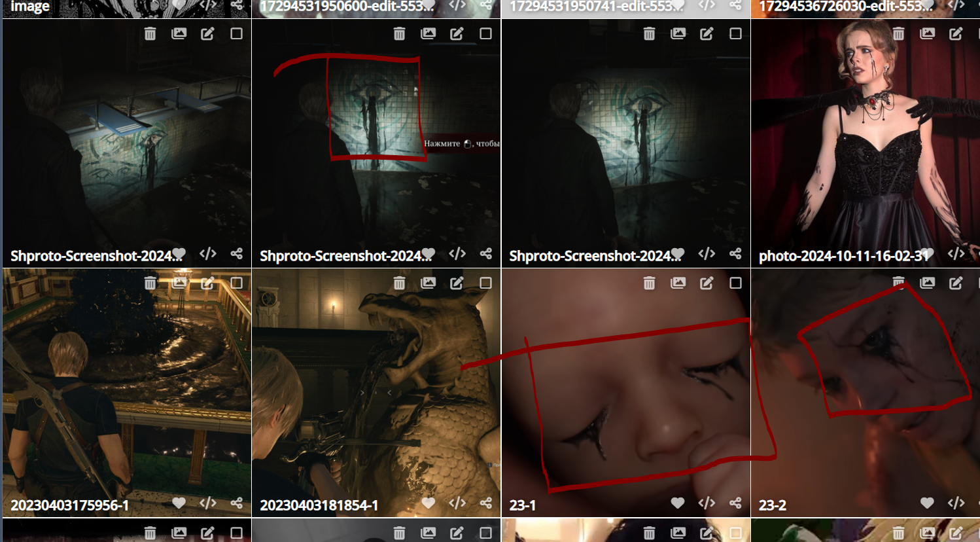Open the edit pencil on 20230403181854-1

[x=457, y=283]
